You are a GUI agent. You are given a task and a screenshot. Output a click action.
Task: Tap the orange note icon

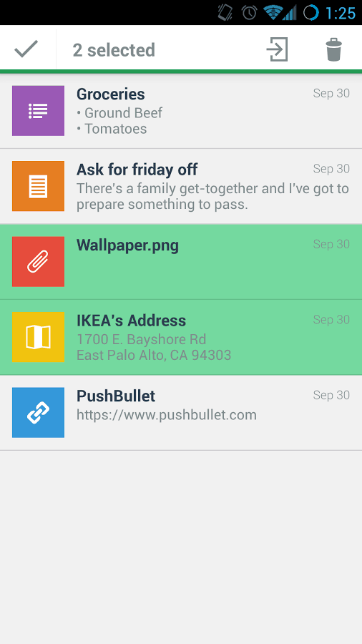click(x=38, y=186)
